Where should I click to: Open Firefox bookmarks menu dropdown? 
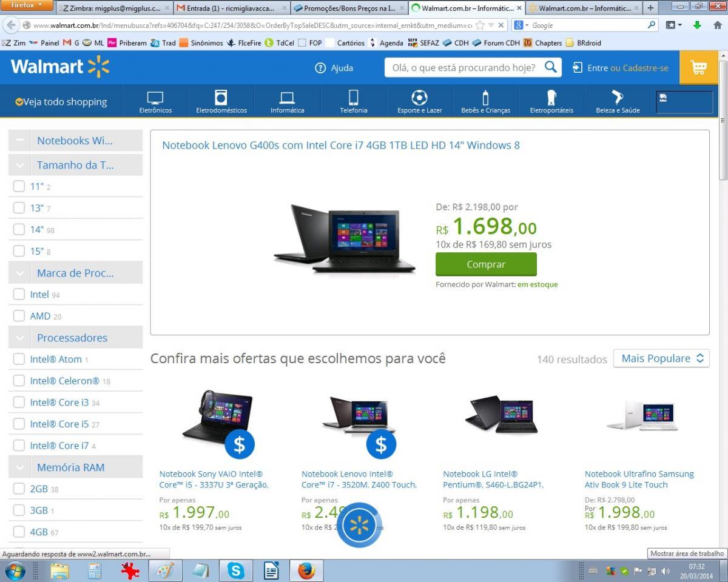coord(673,25)
